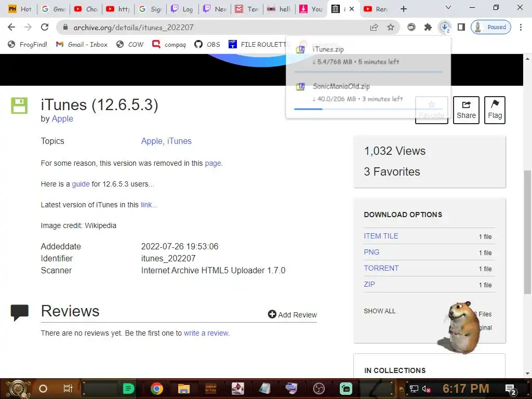The width and height of the screenshot is (532, 399).
Task: Open the FrogFind! bookmark
Action: pos(28,45)
